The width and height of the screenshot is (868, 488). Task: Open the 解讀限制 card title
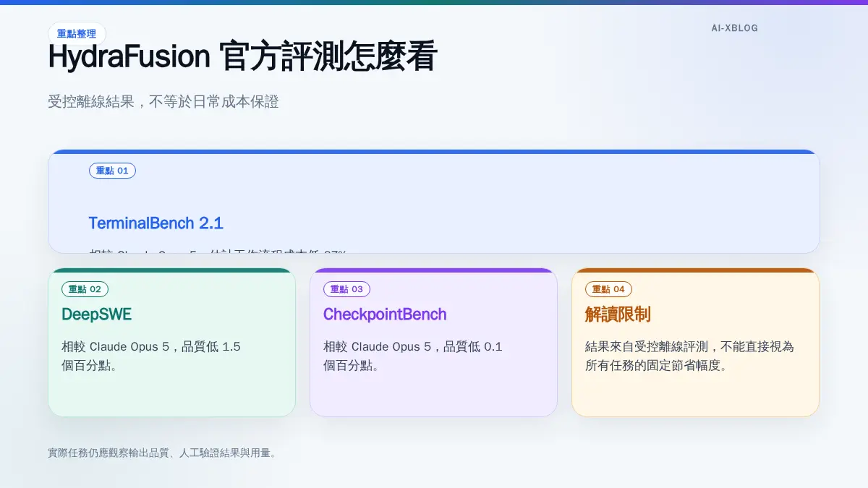pyautogui.click(x=618, y=314)
